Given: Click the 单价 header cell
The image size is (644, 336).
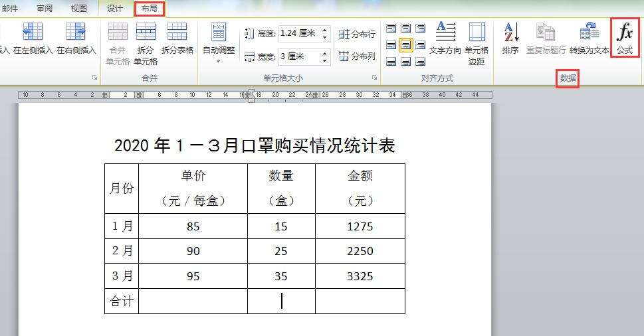Looking at the screenshot, I should coord(193,189).
